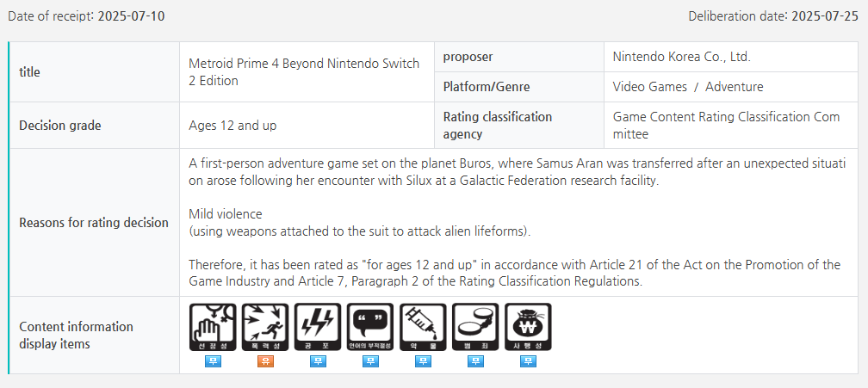Viewport: 868px width, 388px height.
Task: Click the violence icon with running figure
Action: (x=265, y=327)
